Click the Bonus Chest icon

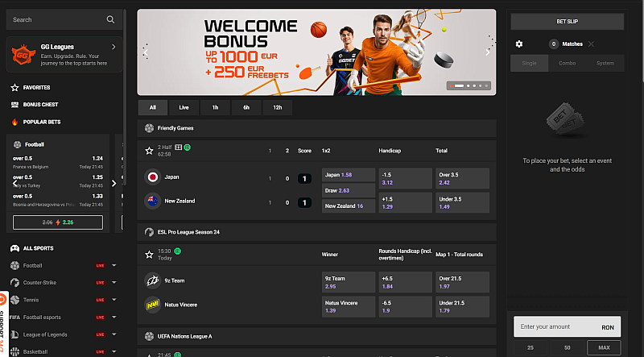pyautogui.click(x=14, y=105)
